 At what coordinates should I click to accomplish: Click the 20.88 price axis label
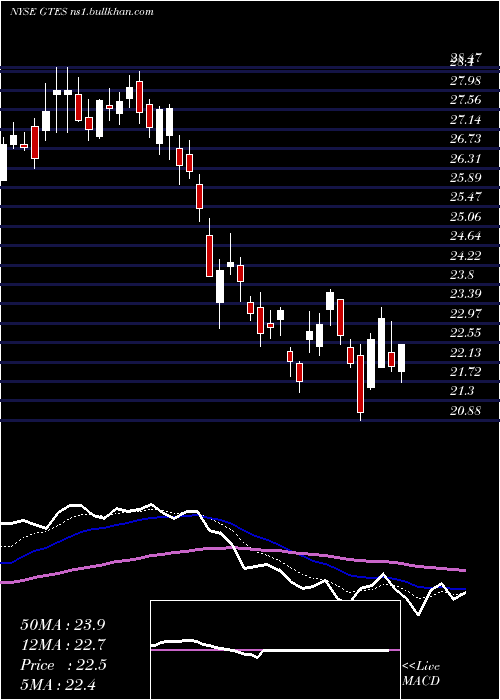tap(466, 411)
